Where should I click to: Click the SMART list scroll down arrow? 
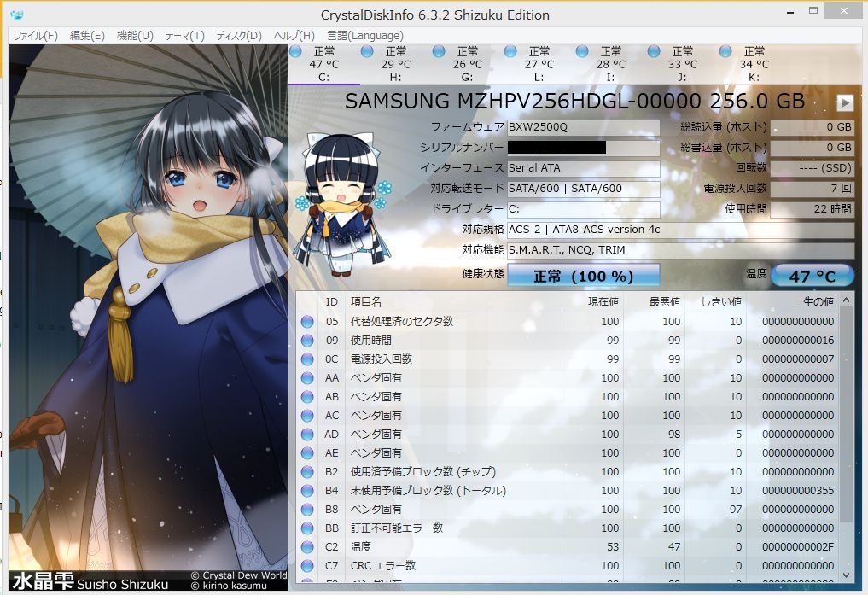pyautogui.click(x=846, y=575)
